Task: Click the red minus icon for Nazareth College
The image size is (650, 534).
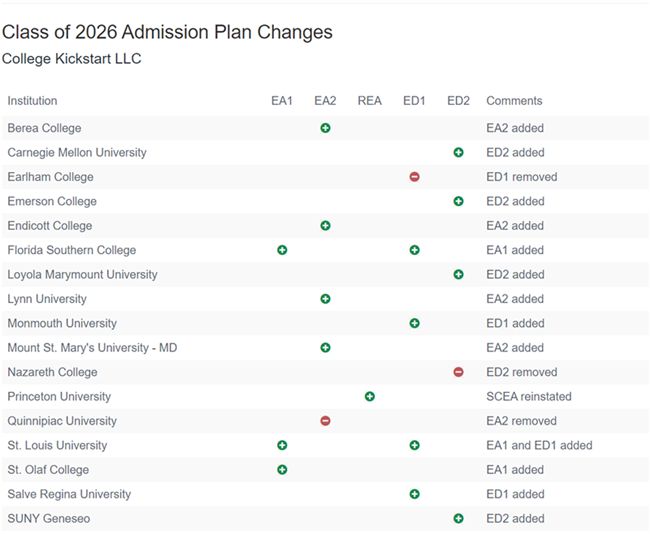Action: click(x=458, y=372)
